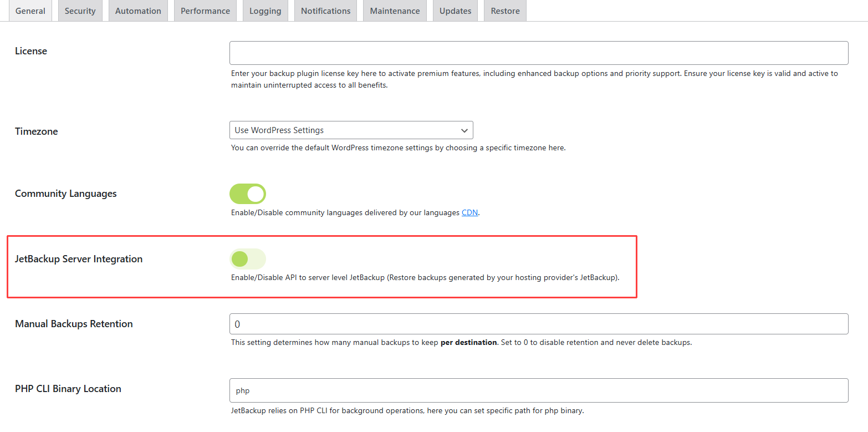Click the "PHP CLI Binary Location" label text

68,389
